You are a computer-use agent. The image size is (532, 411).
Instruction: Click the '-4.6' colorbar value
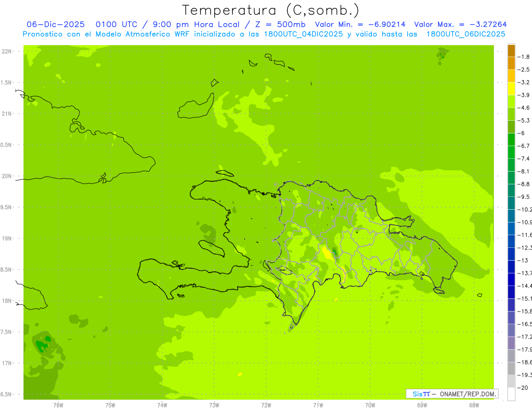[x=524, y=108]
